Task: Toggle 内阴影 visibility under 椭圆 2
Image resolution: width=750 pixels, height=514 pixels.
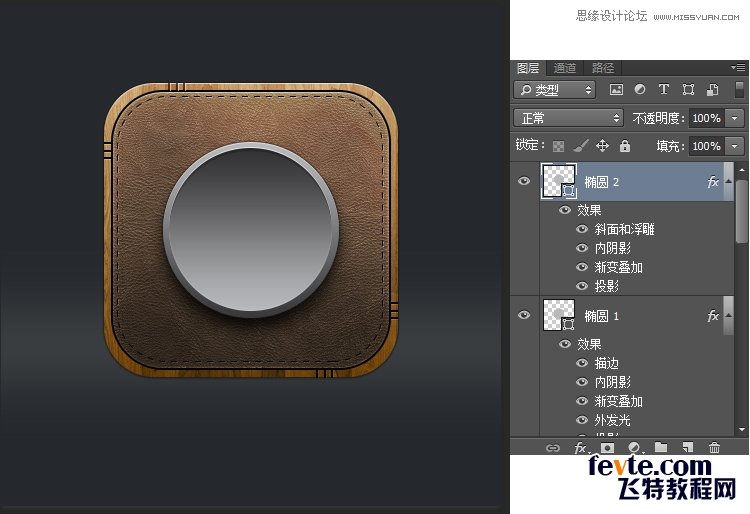Action: (582, 248)
